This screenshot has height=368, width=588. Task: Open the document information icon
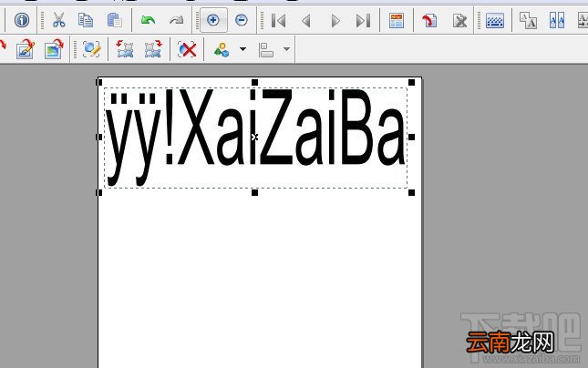[x=22, y=20]
